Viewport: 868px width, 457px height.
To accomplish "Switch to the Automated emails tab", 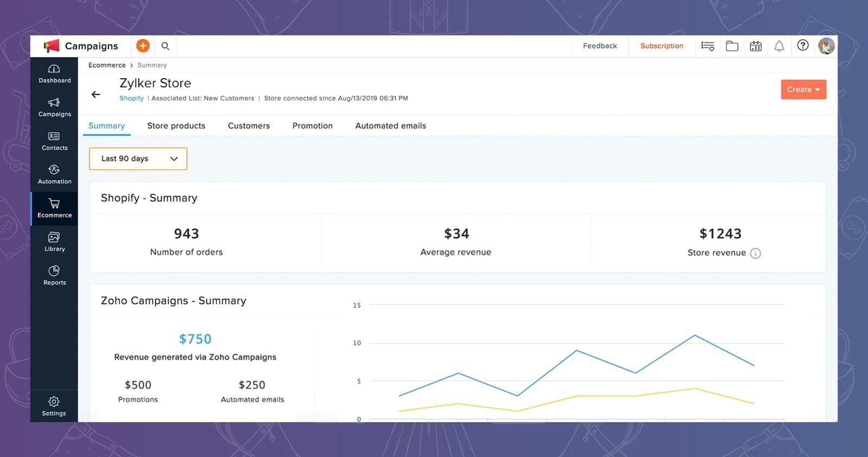I will 391,126.
